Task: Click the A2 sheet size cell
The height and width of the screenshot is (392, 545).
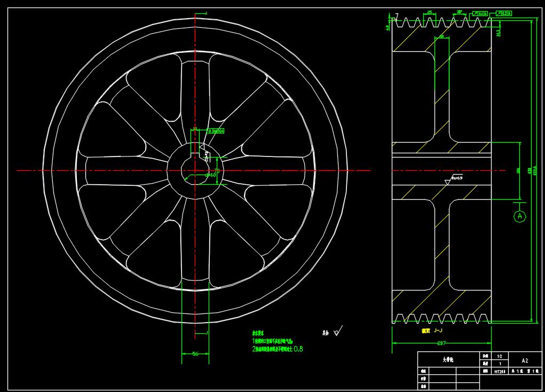Action: [525, 360]
